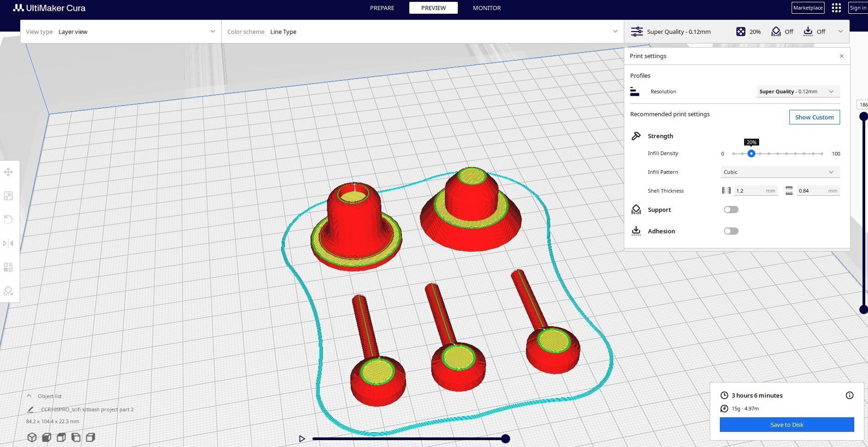Viewport: 868px width, 447px height.
Task: Select CCR10SPRO_scifi kitbash project part 2 object
Action: pos(87,409)
